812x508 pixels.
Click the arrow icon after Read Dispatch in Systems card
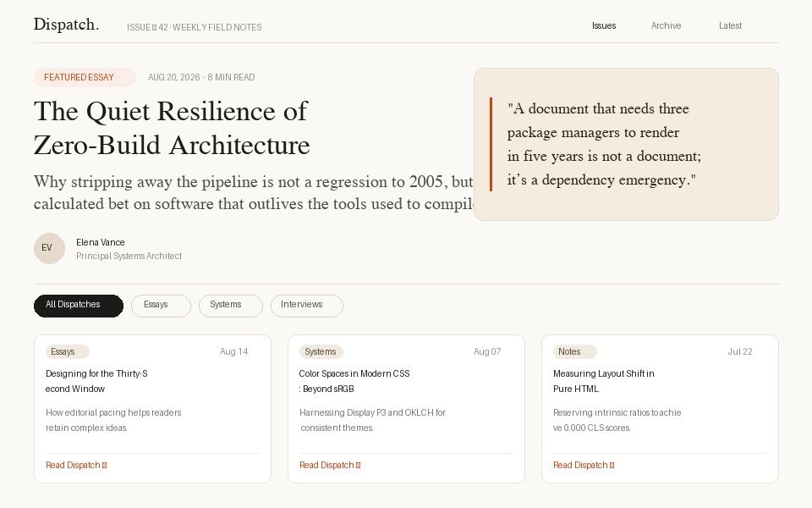pyautogui.click(x=359, y=466)
